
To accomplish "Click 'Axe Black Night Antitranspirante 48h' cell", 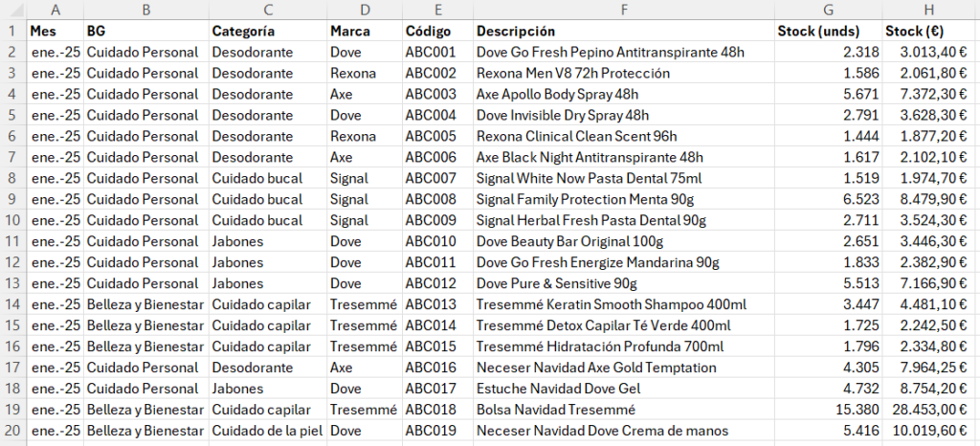I will [x=624, y=157].
